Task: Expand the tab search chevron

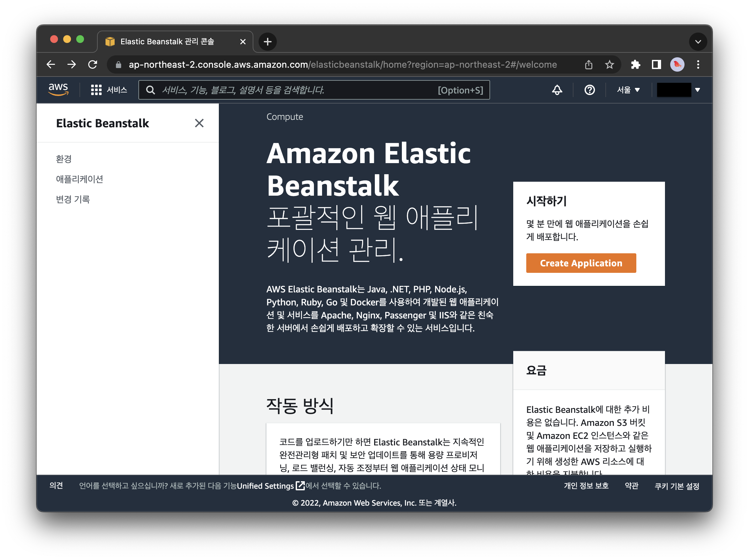Action: pos(698,42)
